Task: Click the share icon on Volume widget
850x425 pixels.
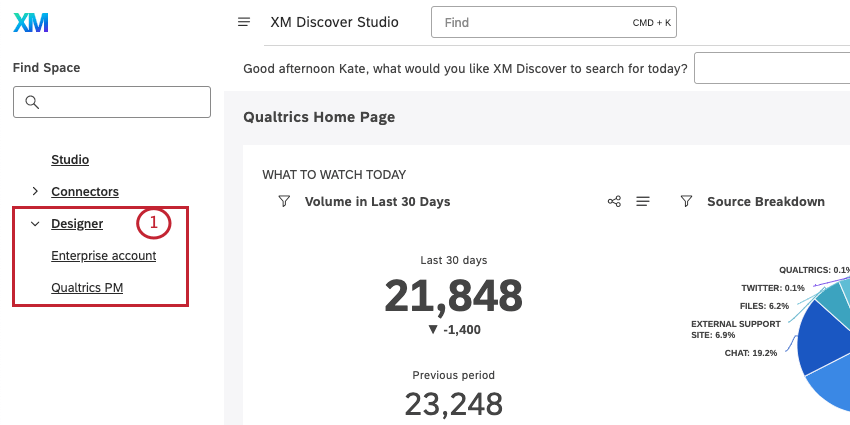Action: 614,202
